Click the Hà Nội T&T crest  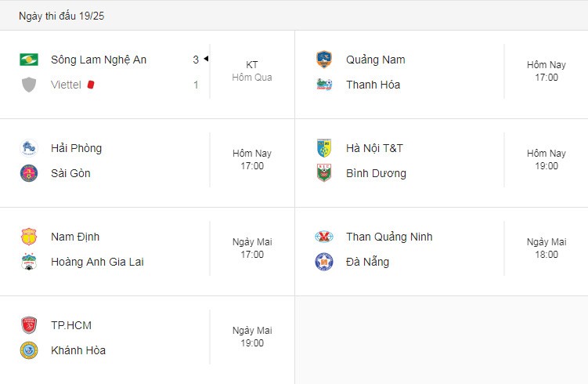tap(324, 148)
